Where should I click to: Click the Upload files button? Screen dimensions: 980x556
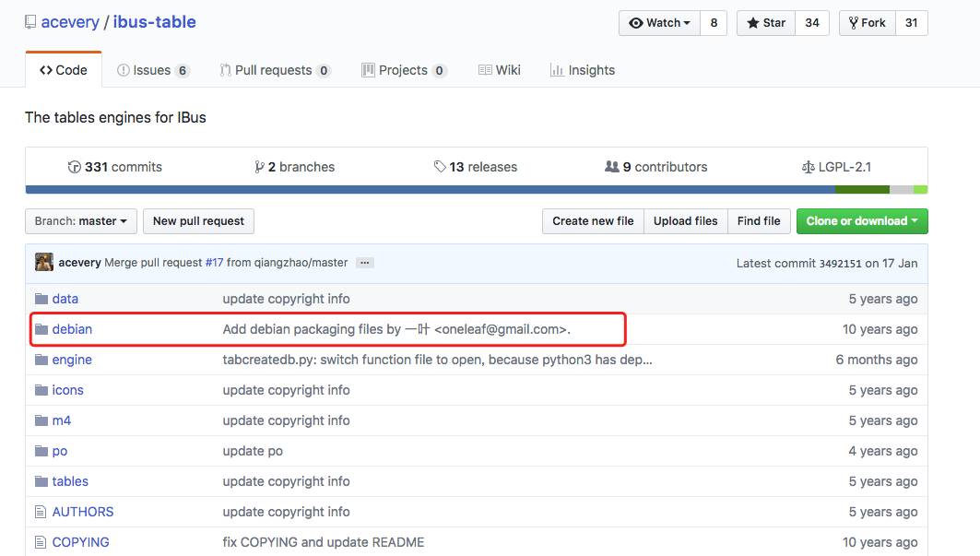[x=686, y=221]
